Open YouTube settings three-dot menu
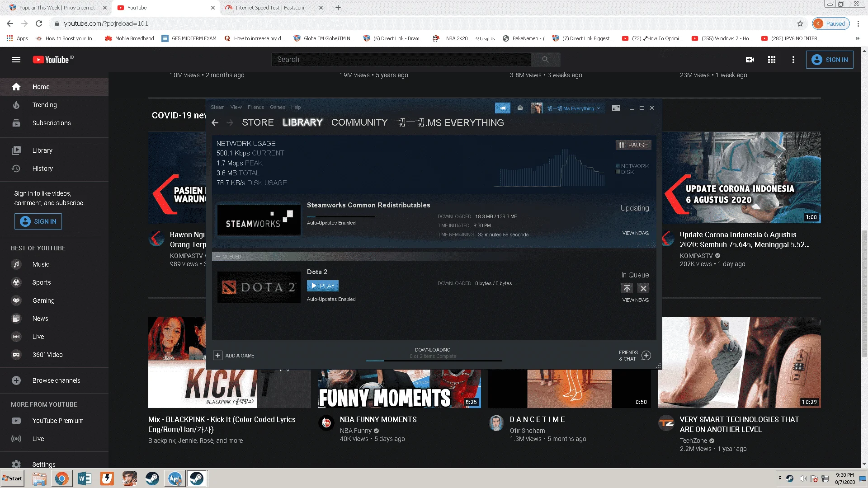Screen dimensions: 868x488 click(793, 60)
